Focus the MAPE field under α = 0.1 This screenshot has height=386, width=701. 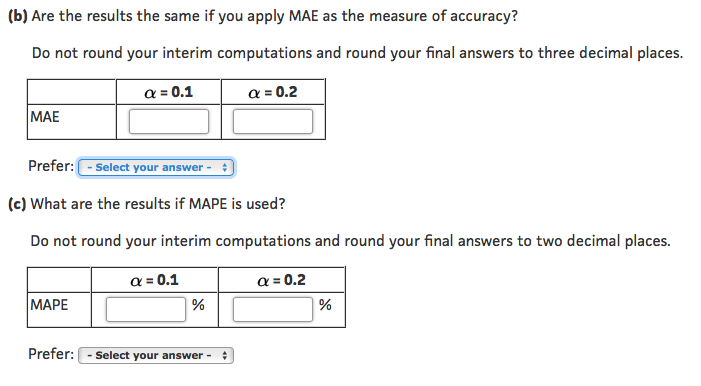[x=146, y=309]
